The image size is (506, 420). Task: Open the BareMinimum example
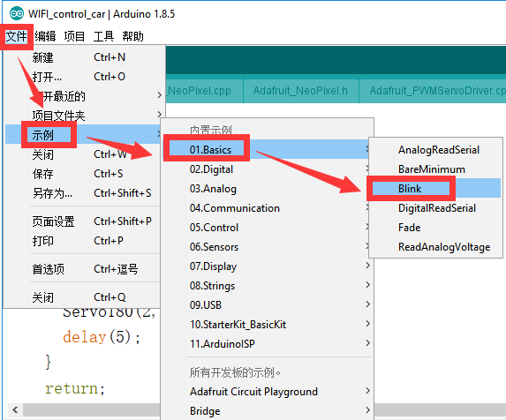pyautogui.click(x=435, y=169)
